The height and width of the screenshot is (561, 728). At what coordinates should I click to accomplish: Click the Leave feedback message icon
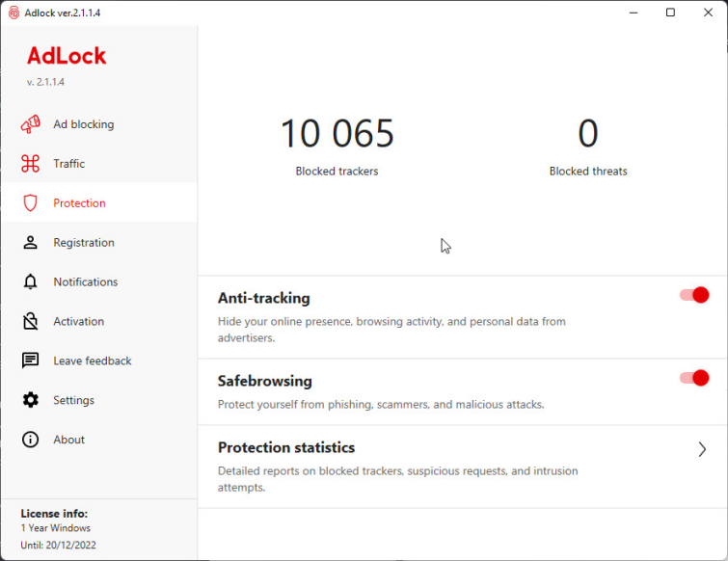pyautogui.click(x=31, y=361)
